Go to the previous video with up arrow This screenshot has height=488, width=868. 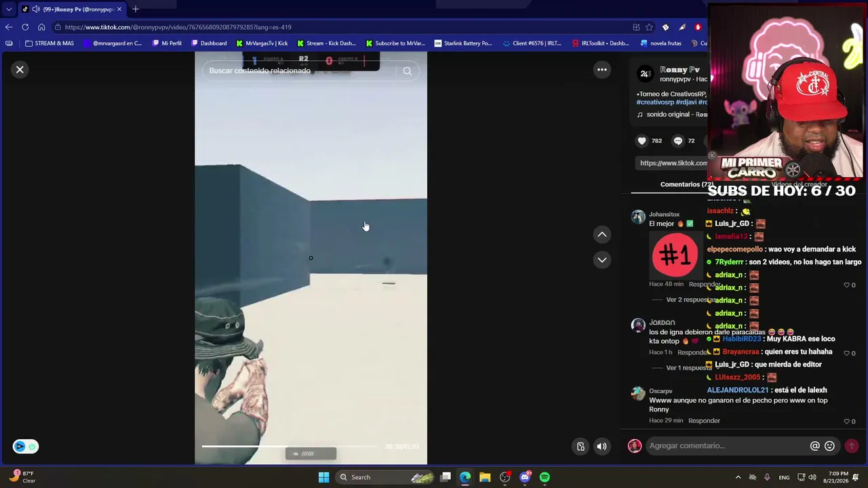601,235
